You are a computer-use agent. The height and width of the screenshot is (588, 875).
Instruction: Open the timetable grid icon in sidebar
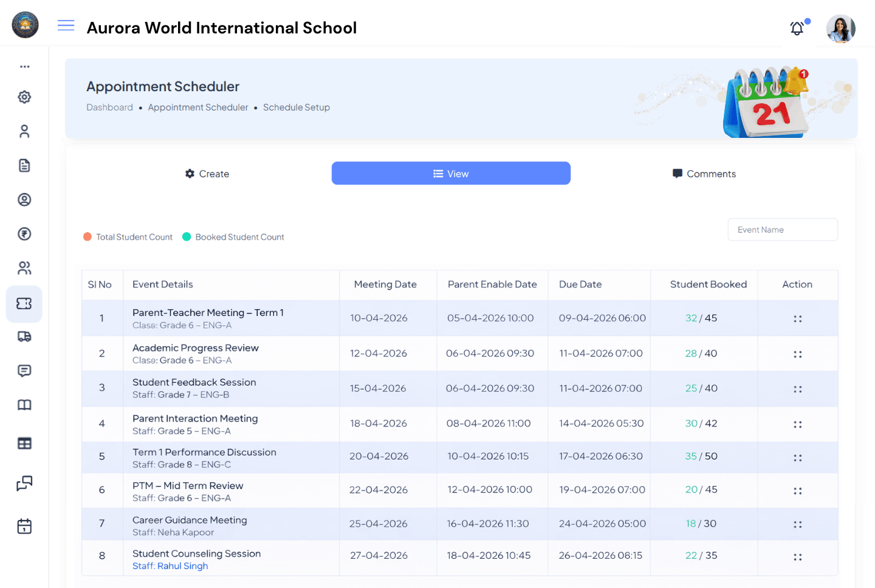pos(24,443)
